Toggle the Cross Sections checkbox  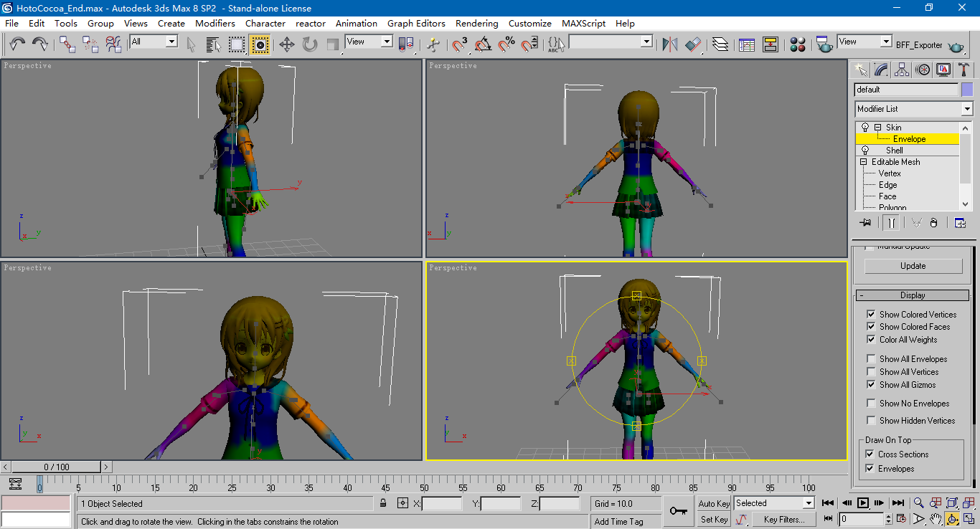[870, 454]
